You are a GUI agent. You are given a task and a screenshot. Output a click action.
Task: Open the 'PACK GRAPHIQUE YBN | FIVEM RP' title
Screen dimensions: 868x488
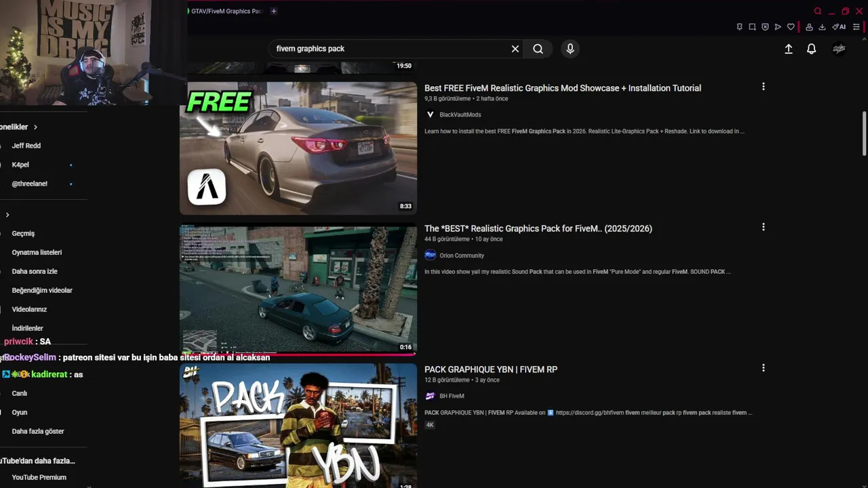click(x=491, y=369)
